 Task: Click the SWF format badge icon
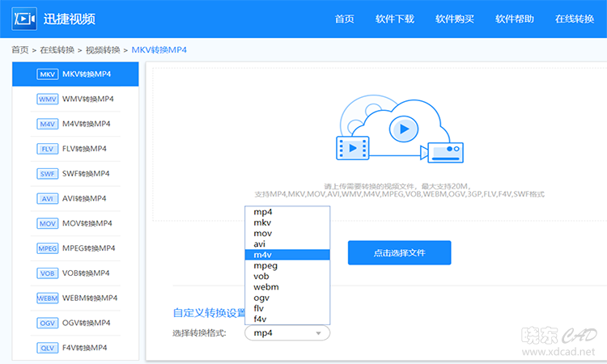tap(47, 174)
